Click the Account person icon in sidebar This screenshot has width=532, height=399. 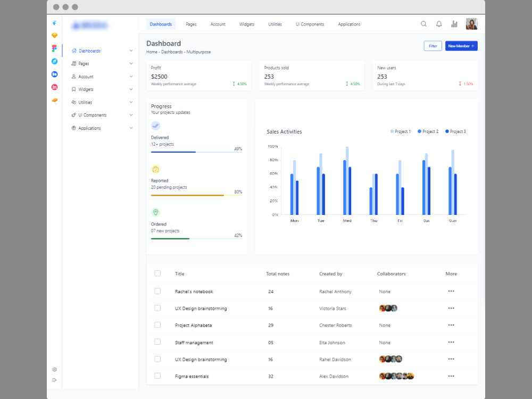[73, 76]
